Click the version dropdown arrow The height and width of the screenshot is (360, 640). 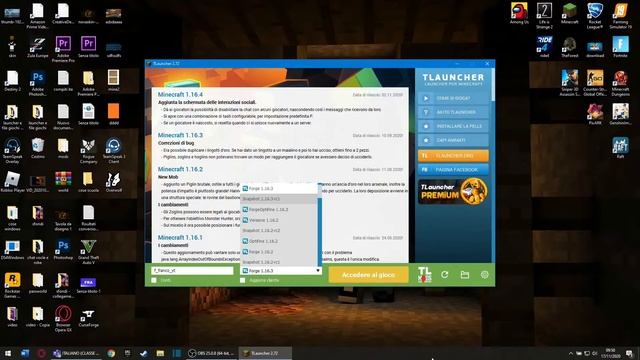click(x=318, y=271)
